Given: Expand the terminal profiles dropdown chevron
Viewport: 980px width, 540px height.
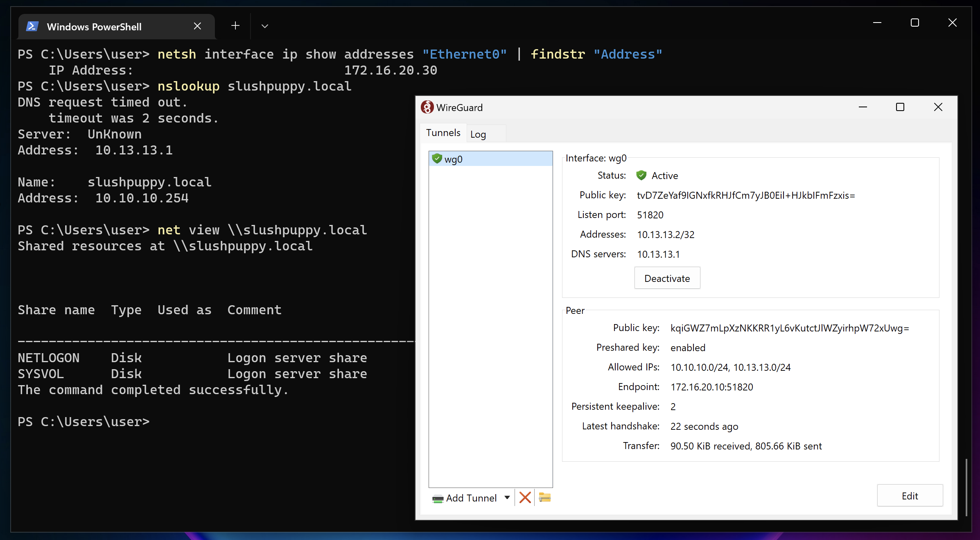Looking at the screenshot, I should (265, 26).
